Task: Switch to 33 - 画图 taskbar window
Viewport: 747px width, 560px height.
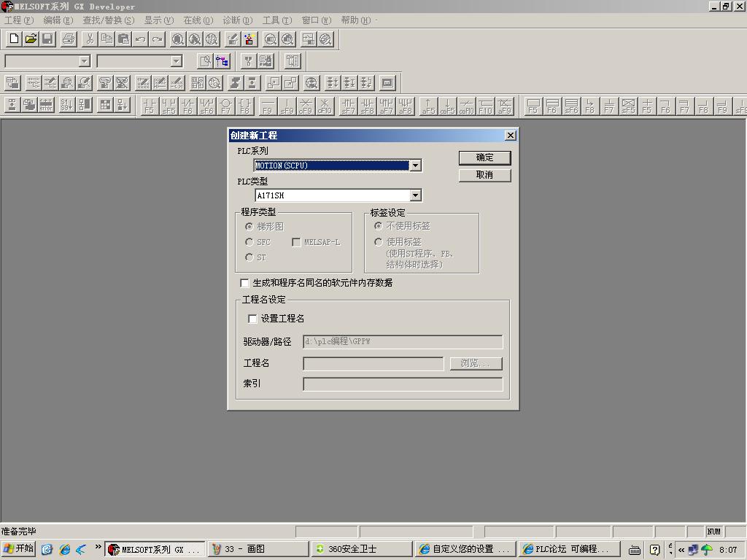Action: 258,549
